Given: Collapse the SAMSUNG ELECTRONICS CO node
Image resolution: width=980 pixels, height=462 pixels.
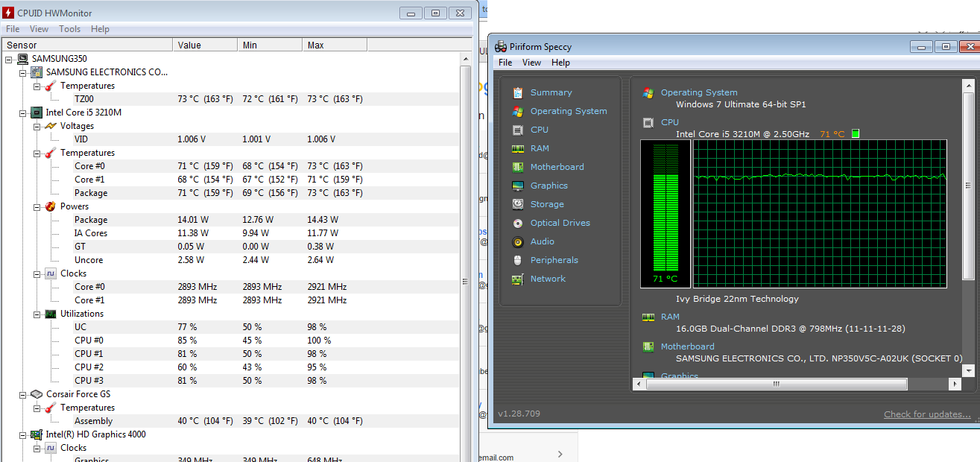Looking at the screenshot, I should point(23,72).
